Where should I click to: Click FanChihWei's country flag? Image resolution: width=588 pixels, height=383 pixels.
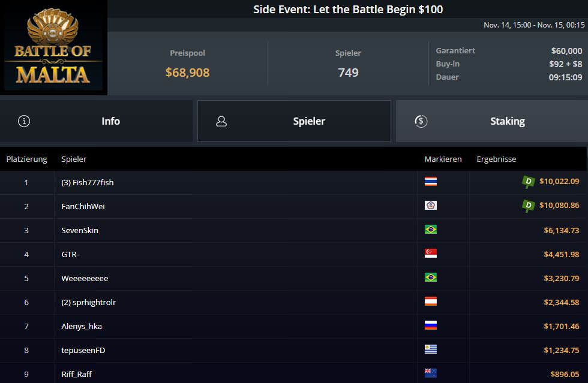click(430, 206)
